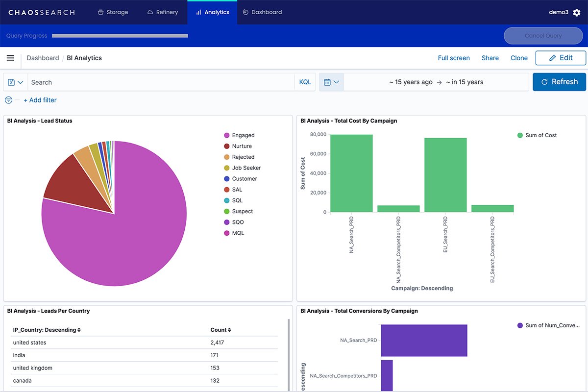This screenshot has width=588, height=392.
Task: Expand the time range selector
Action: (436, 82)
